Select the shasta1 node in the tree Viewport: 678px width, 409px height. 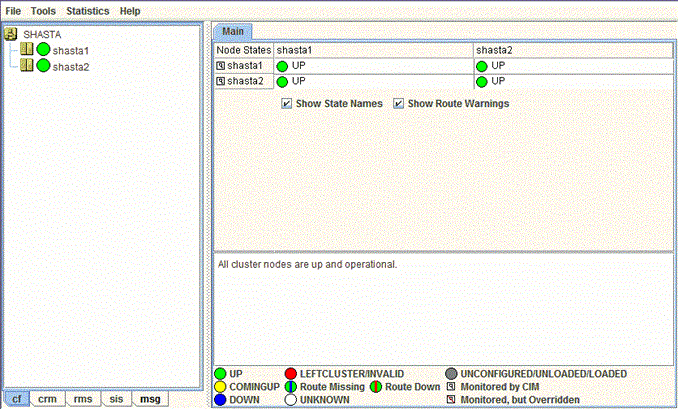click(x=71, y=50)
